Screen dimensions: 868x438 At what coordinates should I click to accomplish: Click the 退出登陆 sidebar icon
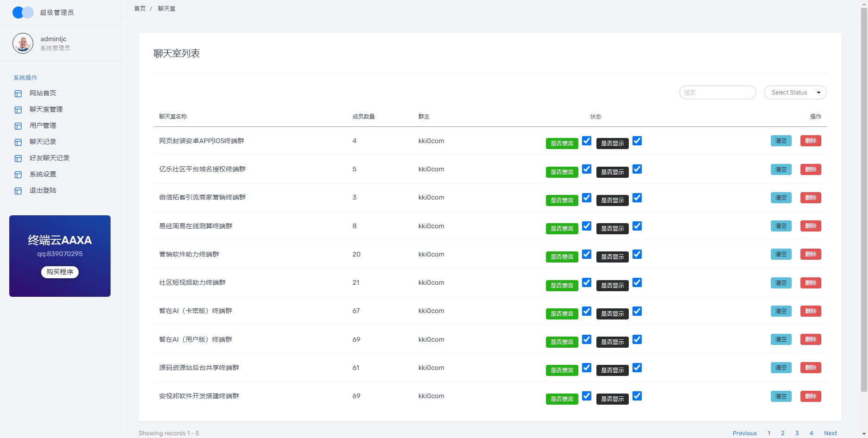(x=18, y=191)
